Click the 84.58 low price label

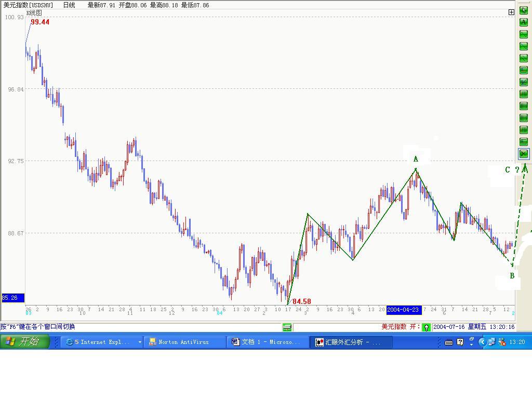302,301
